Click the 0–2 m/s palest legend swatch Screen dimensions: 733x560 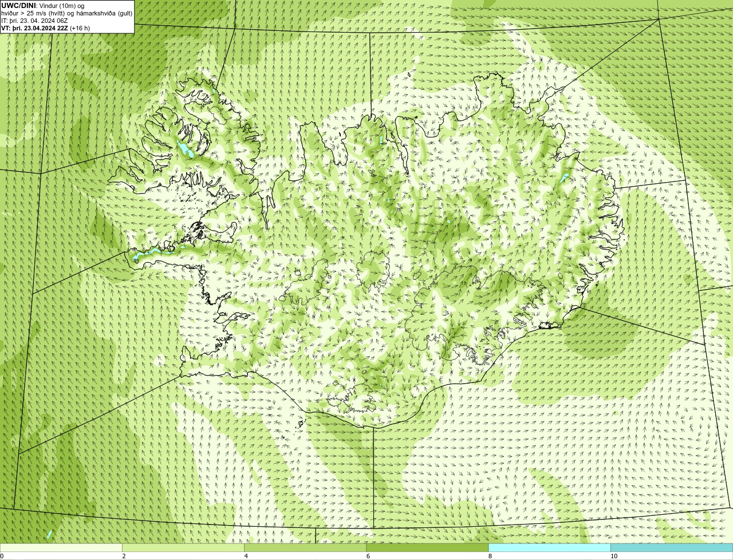pos(61,547)
